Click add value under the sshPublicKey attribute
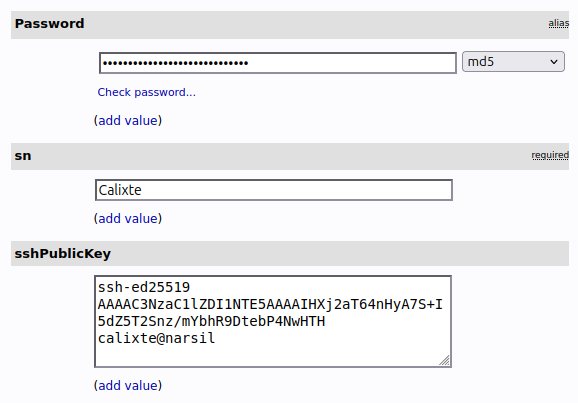 tap(128, 386)
